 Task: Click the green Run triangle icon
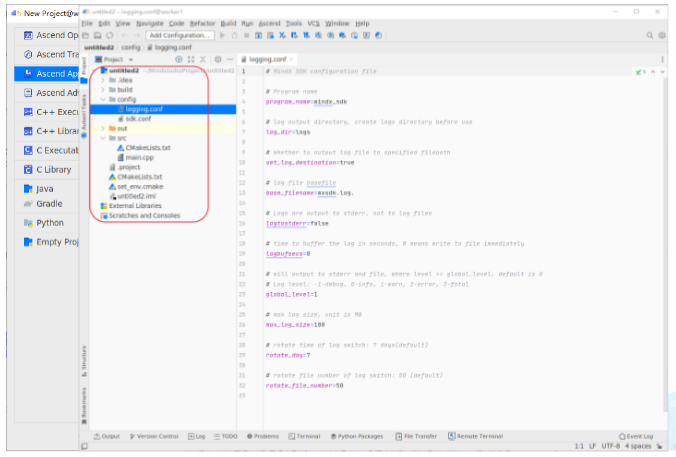[x=222, y=35]
